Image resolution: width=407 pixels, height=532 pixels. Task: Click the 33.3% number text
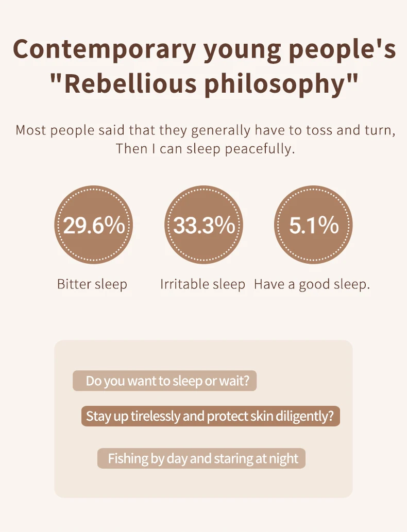[x=204, y=225]
